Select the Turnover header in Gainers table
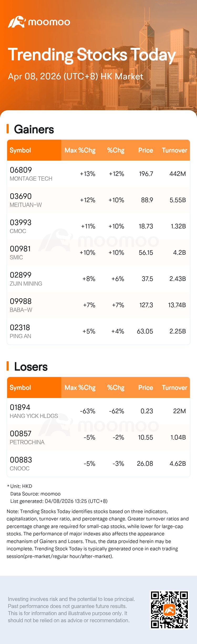197x644 pixels. pyautogui.click(x=174, y=150)
